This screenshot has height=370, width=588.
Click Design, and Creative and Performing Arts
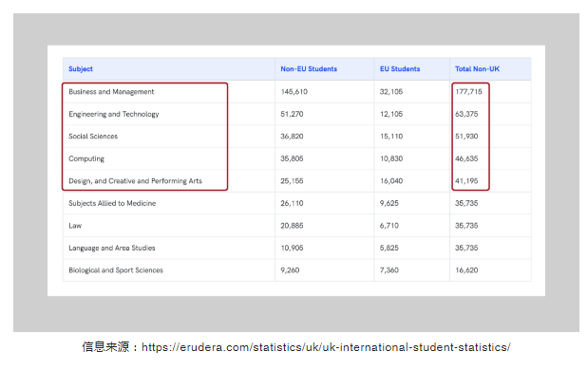(x=135, y=181)
